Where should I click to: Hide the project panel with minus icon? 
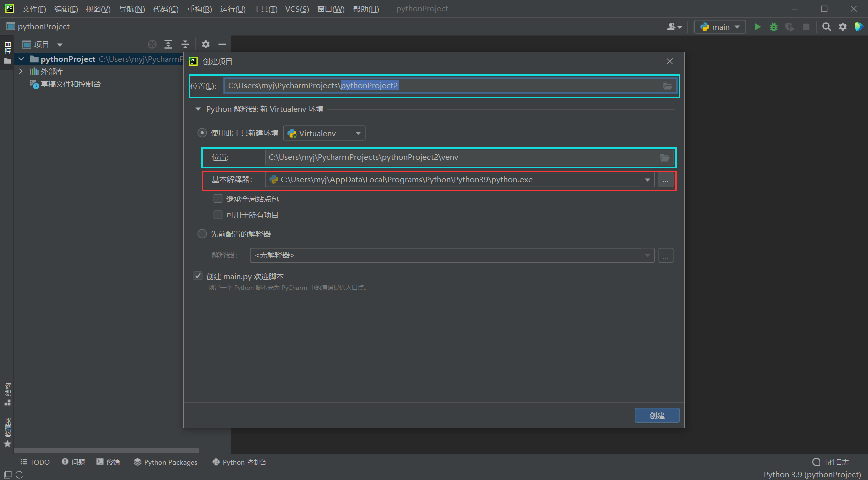[x=222, y=44]
